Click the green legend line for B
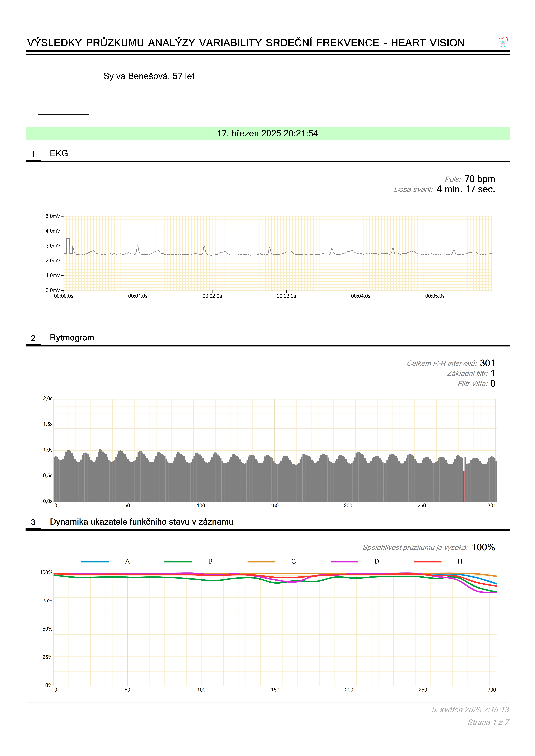Screen dimensions: 535x756 [x=178, y=562]
